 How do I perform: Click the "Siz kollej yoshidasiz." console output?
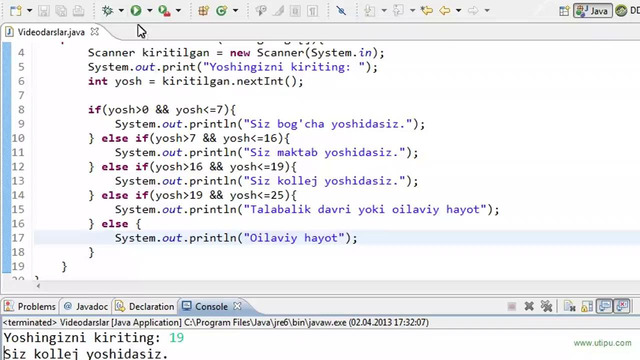(86, 353)
